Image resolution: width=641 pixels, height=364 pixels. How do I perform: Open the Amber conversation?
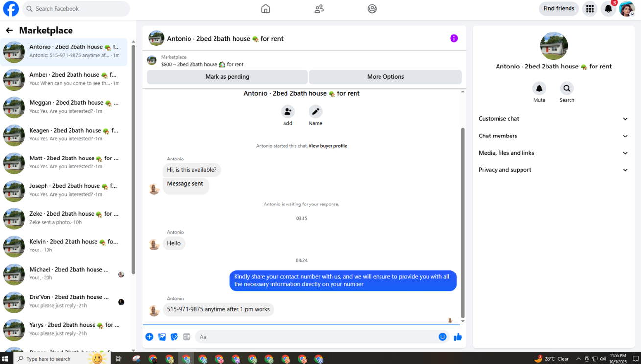[64, 80]
